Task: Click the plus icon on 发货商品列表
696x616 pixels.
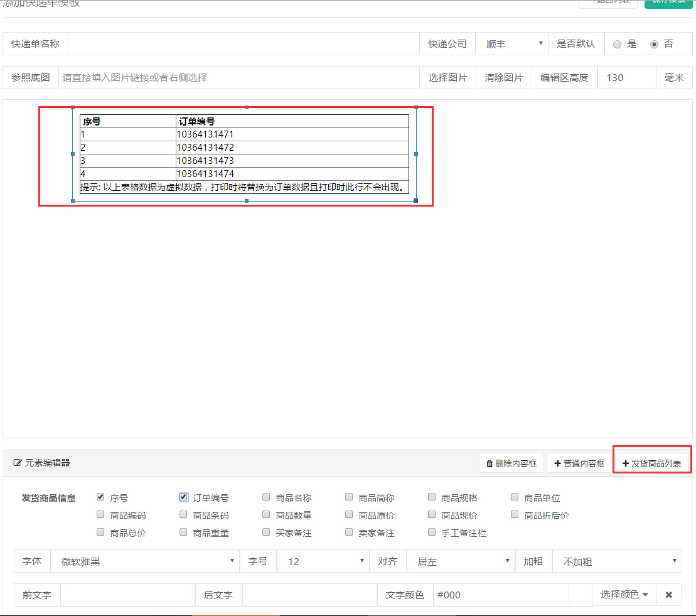Action: (x=625, y=463)
